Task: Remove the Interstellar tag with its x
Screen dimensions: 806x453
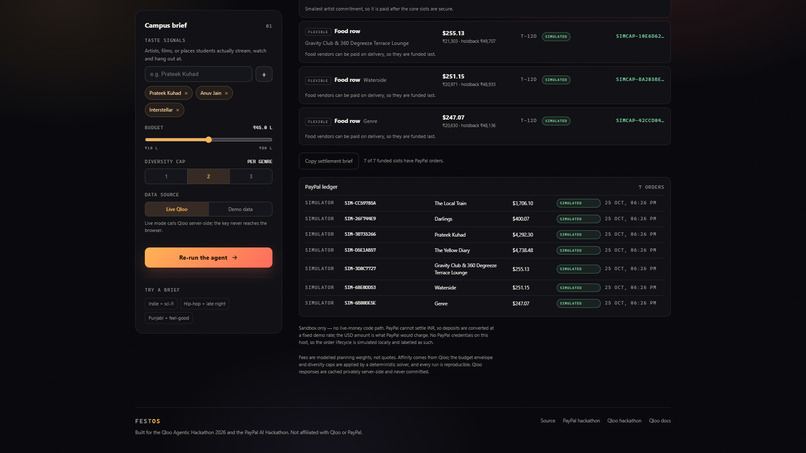Action: (x=178, y=110)
